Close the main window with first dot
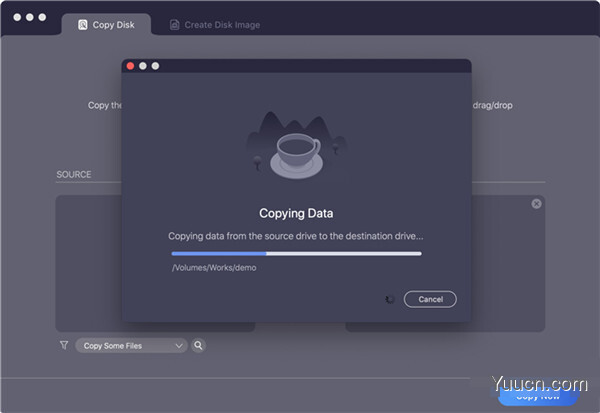The width and height of the screenshot is (600, 413). pos(17,17)
